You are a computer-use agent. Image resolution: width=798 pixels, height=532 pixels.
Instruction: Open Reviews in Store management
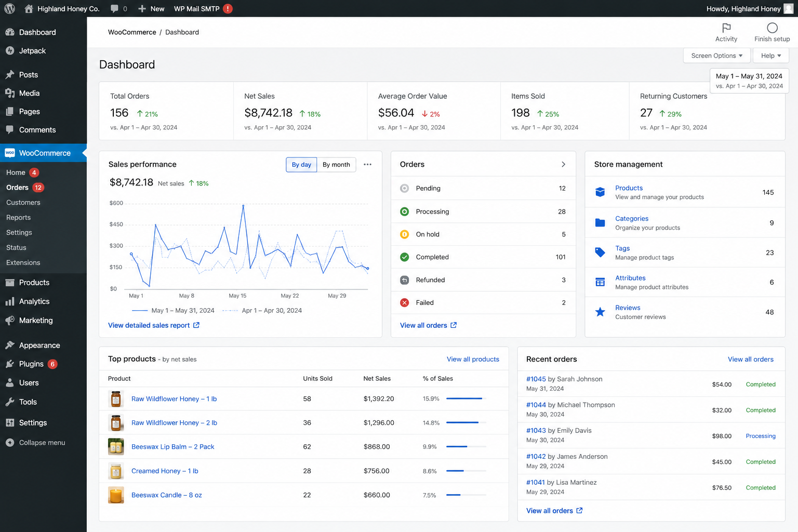628,308
